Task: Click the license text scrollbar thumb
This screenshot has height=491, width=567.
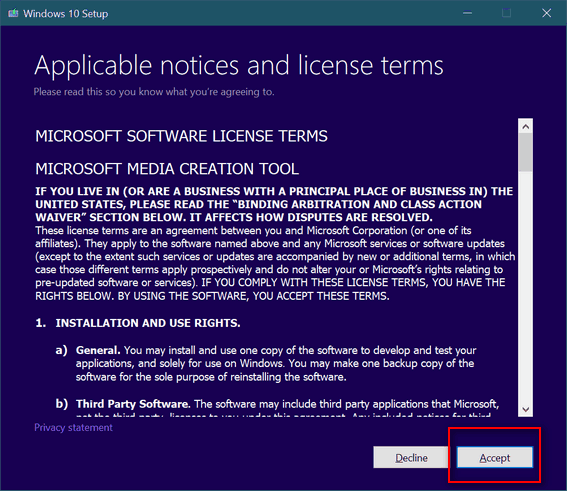Action: (525, 152)
